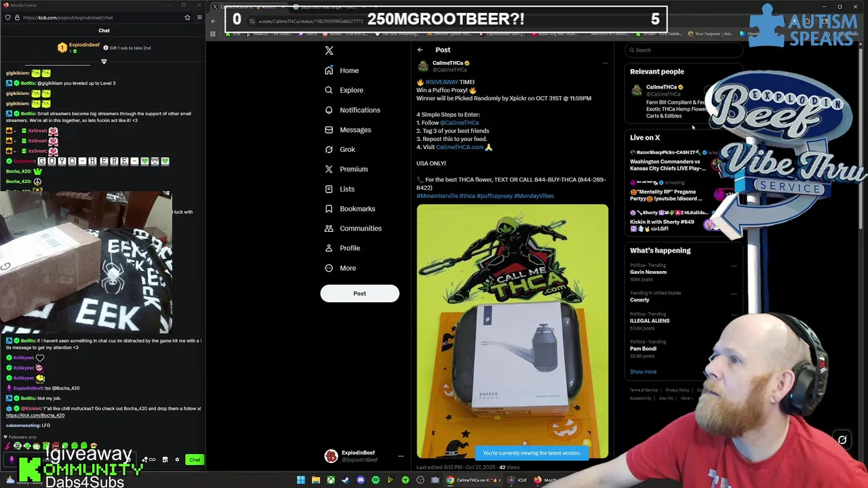Open the Puffco Proxy giveaway image
The height and width of the screenshot is (488, 868).
(x=513, y=331)
